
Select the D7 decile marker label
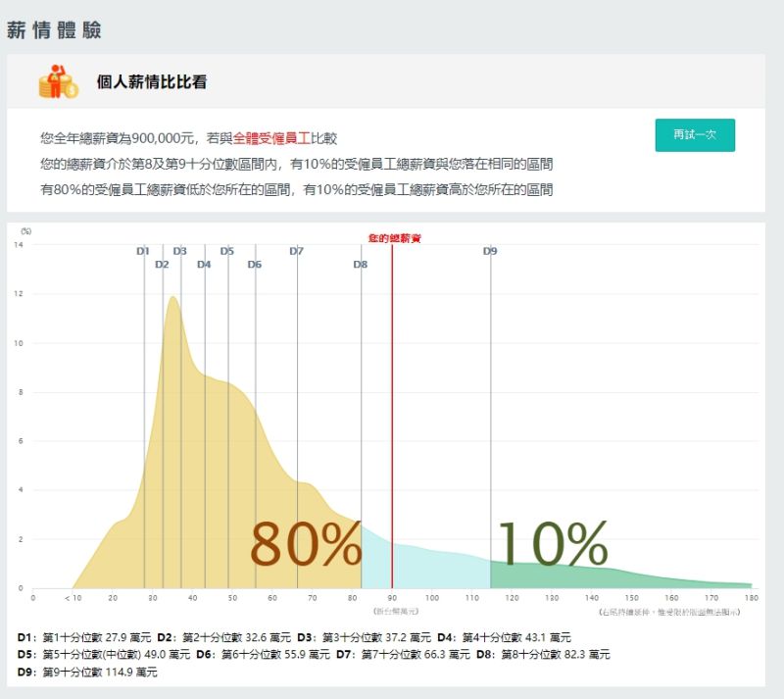pos(297,251)
